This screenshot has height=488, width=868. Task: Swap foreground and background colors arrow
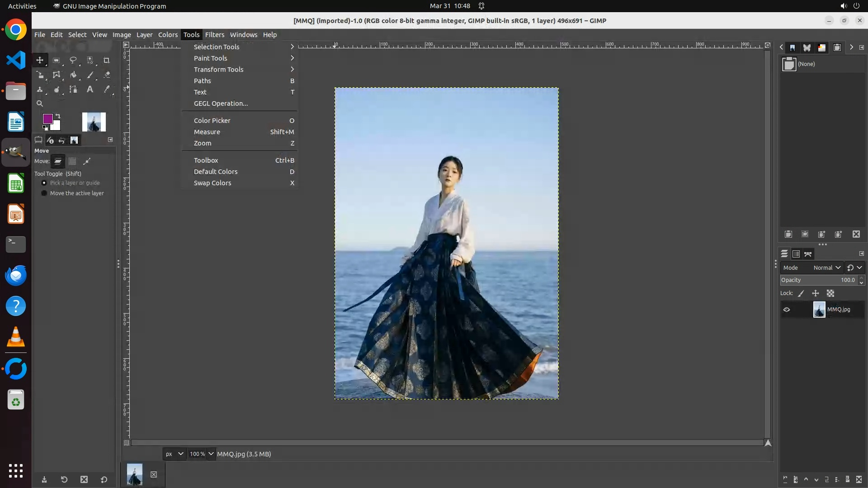click(x=58, y=116)
